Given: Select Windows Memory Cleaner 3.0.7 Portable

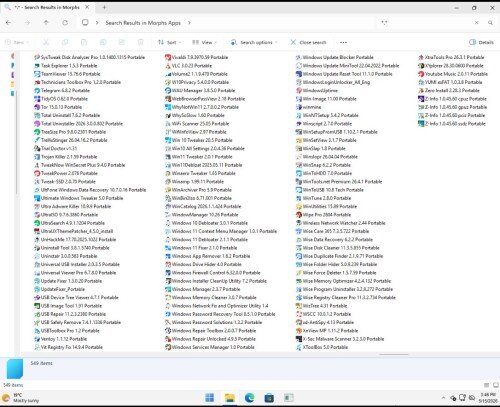Looking at the screenshot, I should 211,297.
